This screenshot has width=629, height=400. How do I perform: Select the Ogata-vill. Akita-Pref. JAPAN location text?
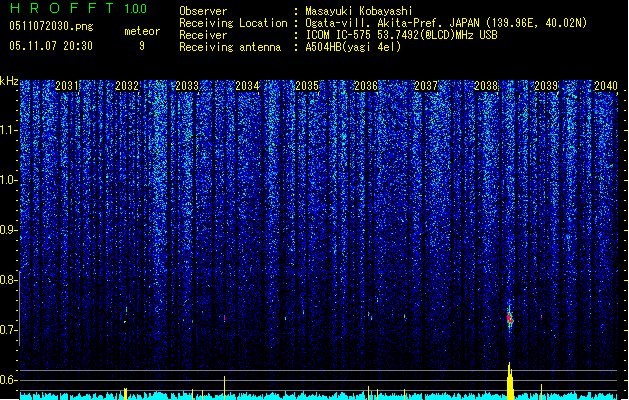[x=446, y=23]
